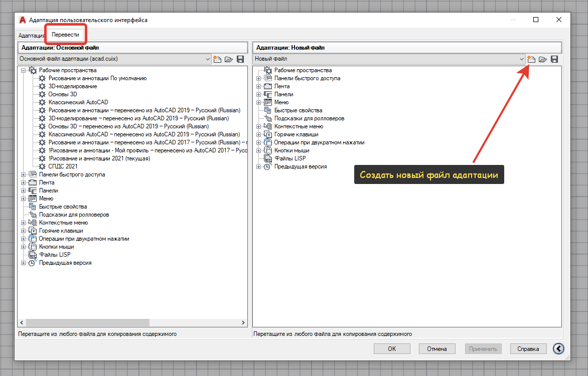Image resolution: width=588 pixels, height=376 pixels.
Task: Select Рисование и аннотации По умолчанию workspace
Action: [x=97, y=78]
